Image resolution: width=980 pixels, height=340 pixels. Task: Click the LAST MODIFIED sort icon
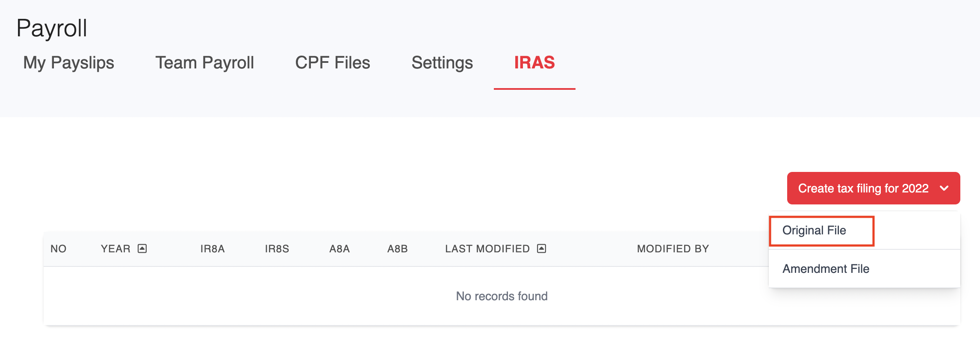542,248
